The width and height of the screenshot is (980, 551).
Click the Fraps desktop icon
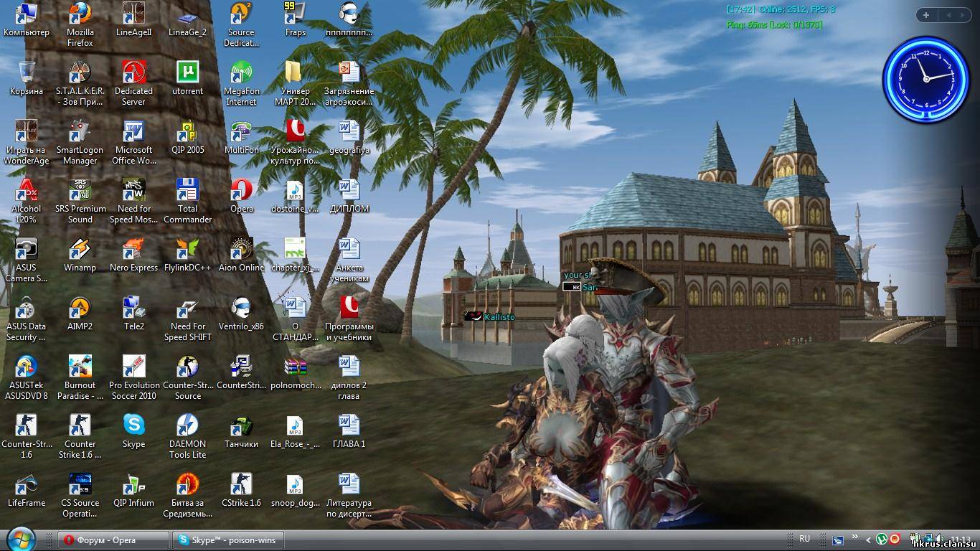295,14
